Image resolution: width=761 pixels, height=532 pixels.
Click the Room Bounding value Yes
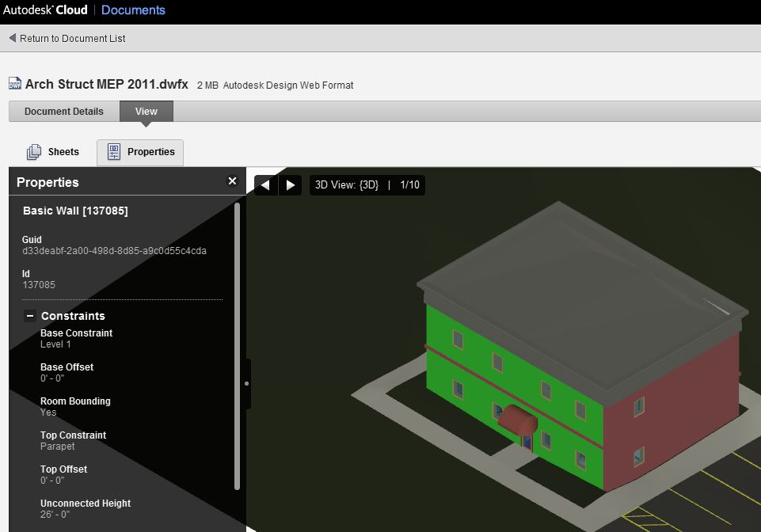pos(48,412)
